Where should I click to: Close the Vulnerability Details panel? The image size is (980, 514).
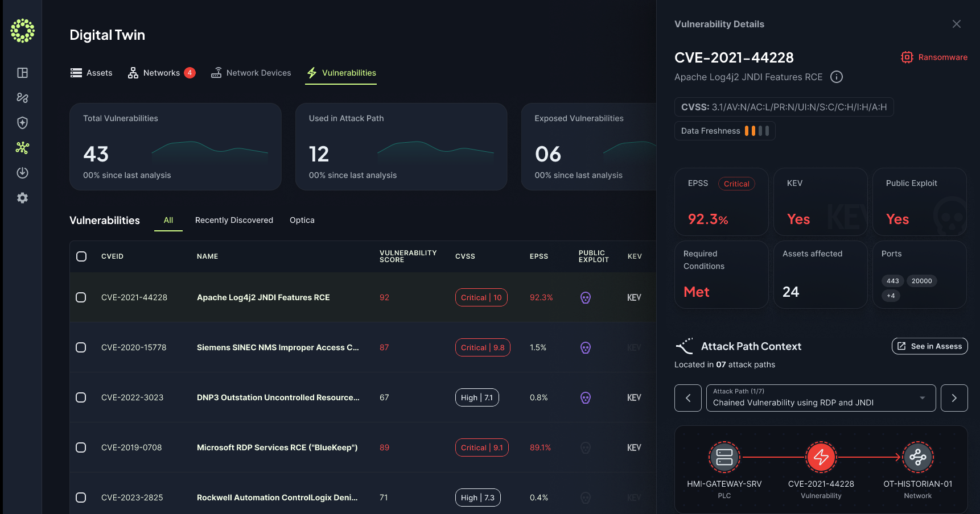957,24
